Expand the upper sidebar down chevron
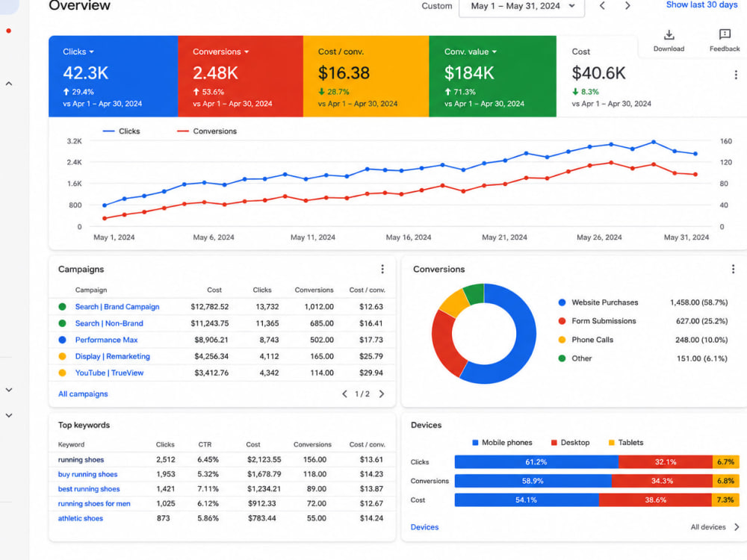The image size is (747, 560). click(8, 390)
